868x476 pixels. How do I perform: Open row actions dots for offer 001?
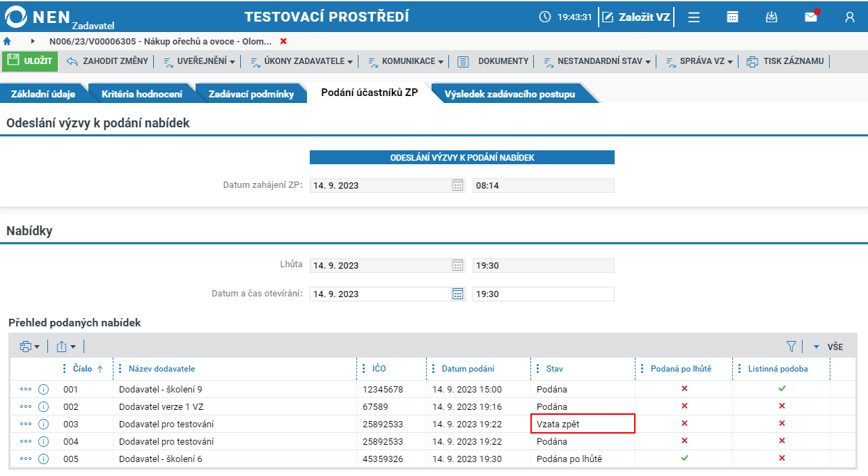26,389
